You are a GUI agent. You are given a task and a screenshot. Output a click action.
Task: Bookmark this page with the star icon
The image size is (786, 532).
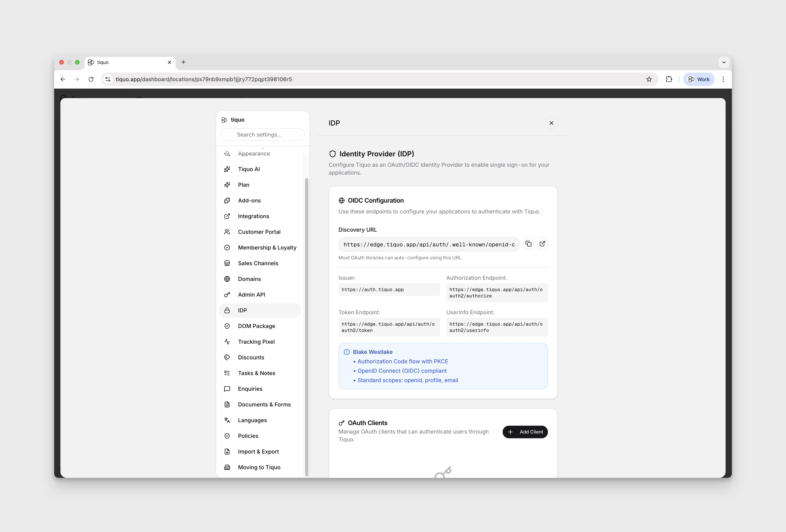click(x=649, y=79)
